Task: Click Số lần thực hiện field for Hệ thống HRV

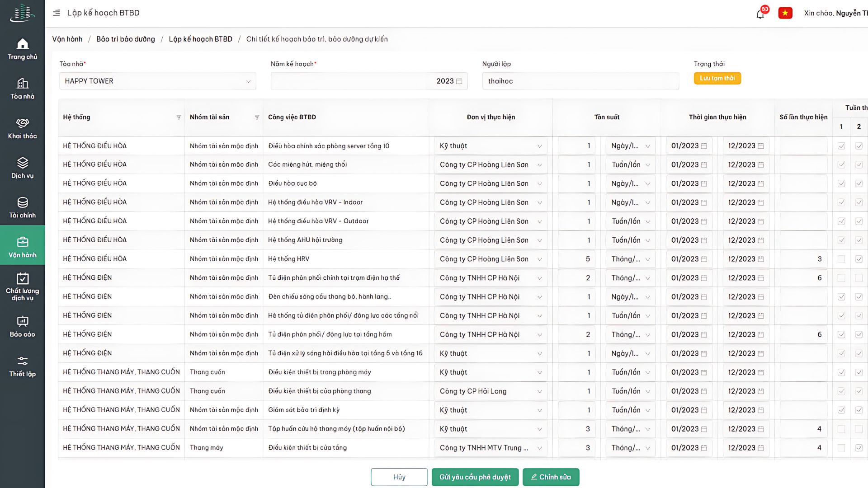Action: click(x=803, y=259)
